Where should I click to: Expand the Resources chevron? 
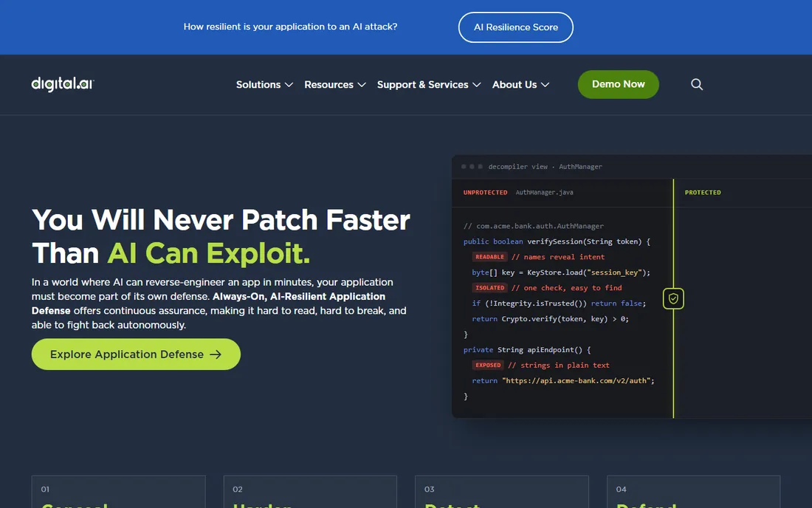point(362,85)
